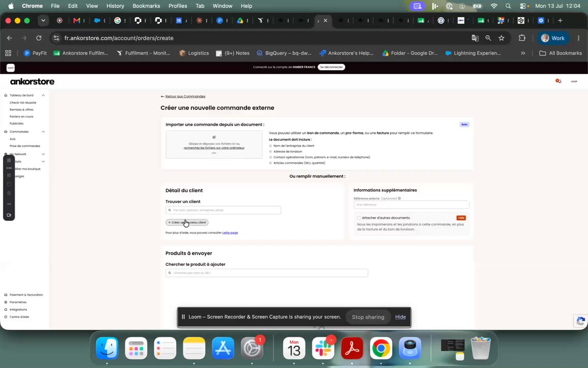
Task: Open the Chrome extensions puzzle icon
Action: 522,38
